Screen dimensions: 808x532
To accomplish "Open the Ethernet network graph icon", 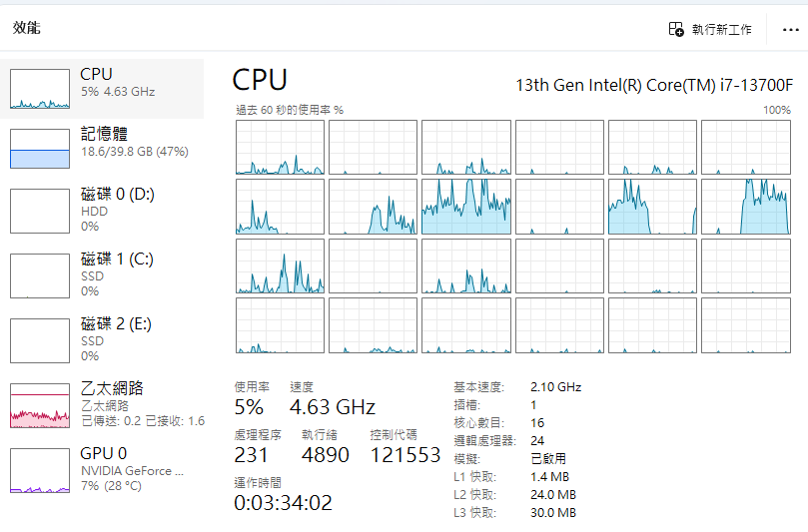I will click(x=40, y=404).
